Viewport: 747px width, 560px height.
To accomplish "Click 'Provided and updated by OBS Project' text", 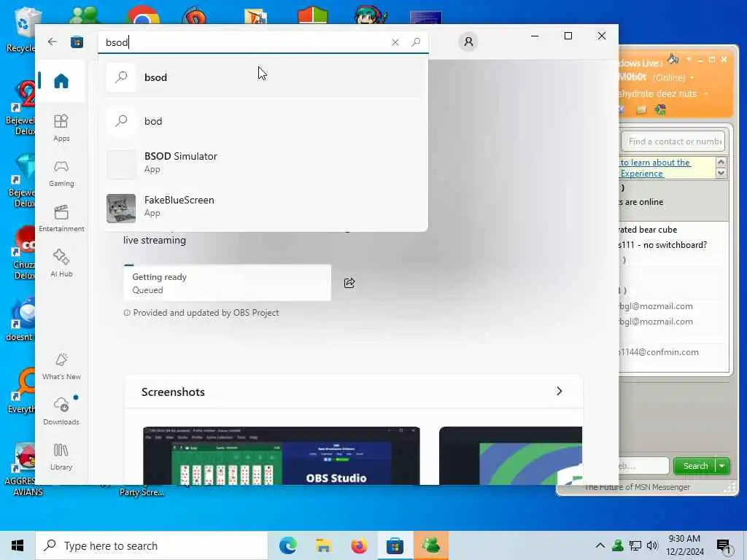I will 206,313.
